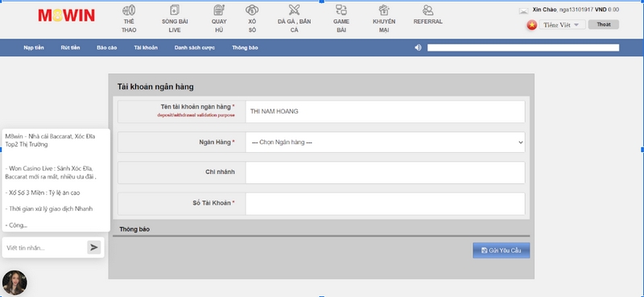This screenshot has width=644, height=297.
Task: Expand the Chọn Ngân hàng bank dropdown
Action: (x=386, y=142)
